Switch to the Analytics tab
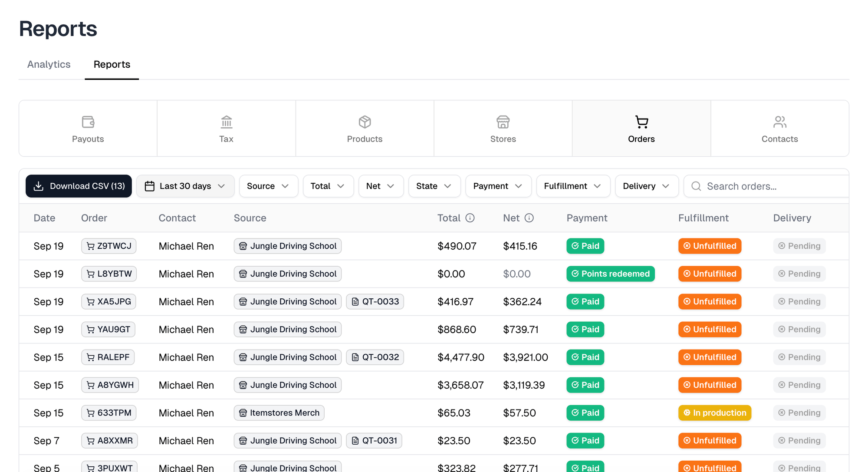 [49, 64]
